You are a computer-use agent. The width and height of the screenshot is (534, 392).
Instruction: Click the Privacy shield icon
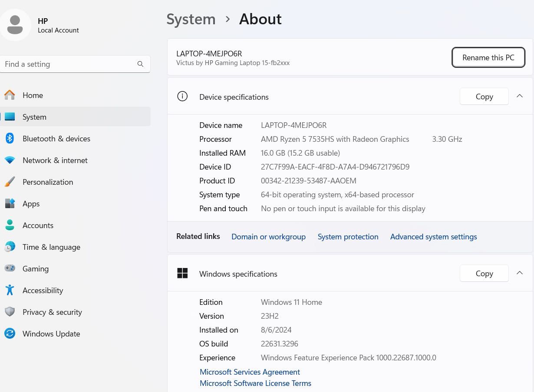coord(10,312)
